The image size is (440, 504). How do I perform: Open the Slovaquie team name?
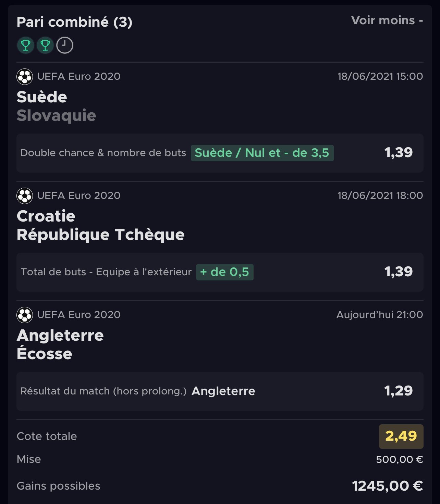click(x=57, y=115)
